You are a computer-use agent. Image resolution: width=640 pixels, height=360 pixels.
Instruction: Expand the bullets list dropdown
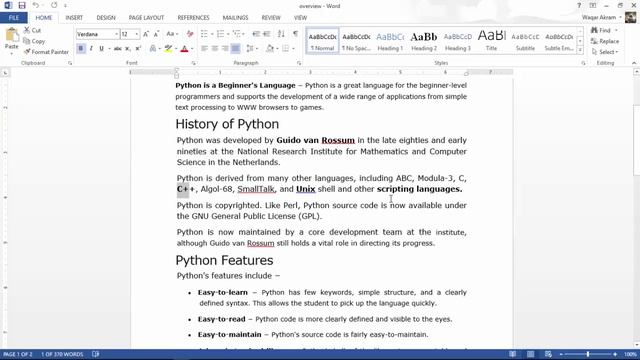pos(212,34)
